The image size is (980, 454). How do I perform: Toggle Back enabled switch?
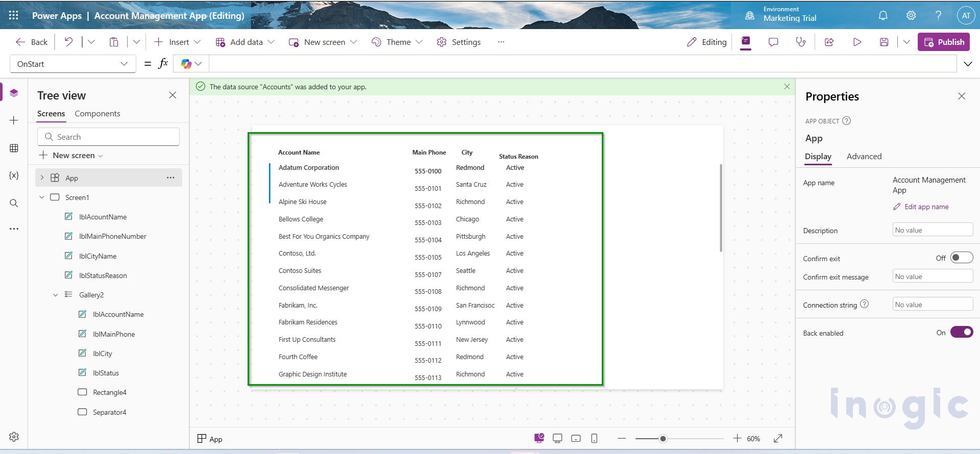pyautogui.click(x=962, y=332)
